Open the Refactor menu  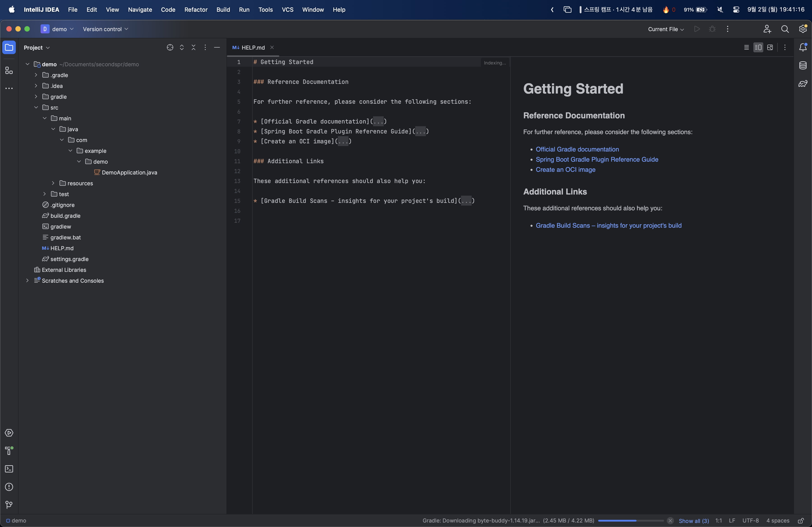coord(196,9)
